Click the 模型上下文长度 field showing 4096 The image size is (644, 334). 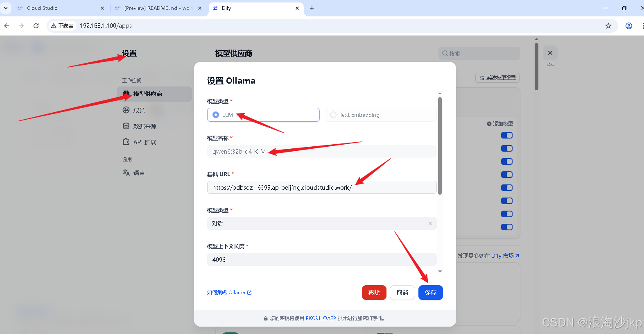(322, 259)
